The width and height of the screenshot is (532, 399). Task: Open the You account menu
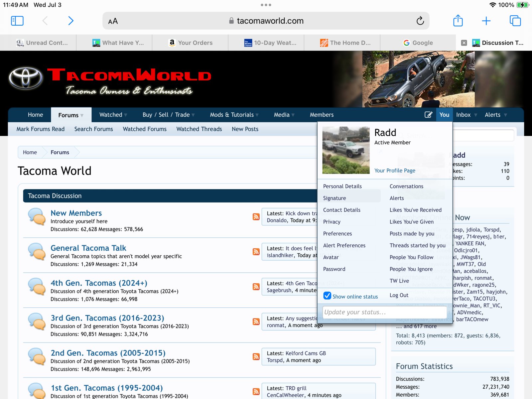444,115
